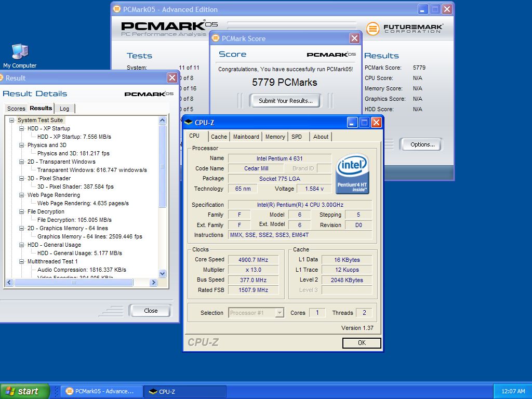Open the Memory tab in CPU-Z
This screenshot has height=399, width=532.
pos(275,137)
